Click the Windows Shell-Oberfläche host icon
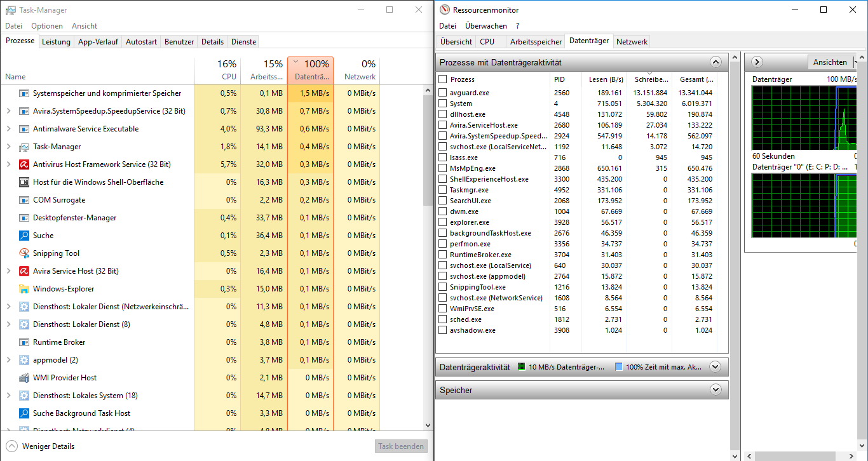The image size is (868, 461). coord(24,182)
